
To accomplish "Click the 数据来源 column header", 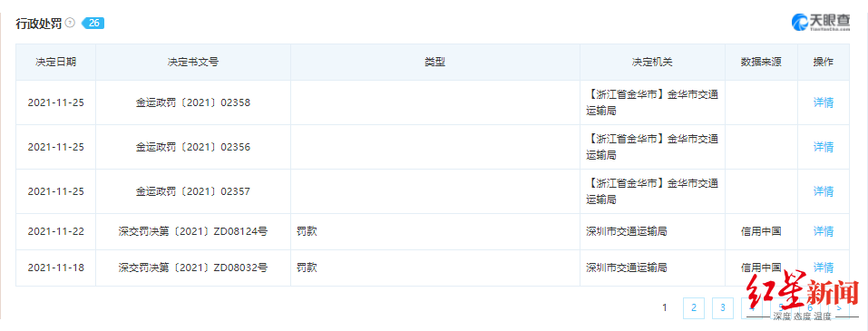I will click(761, 62).
